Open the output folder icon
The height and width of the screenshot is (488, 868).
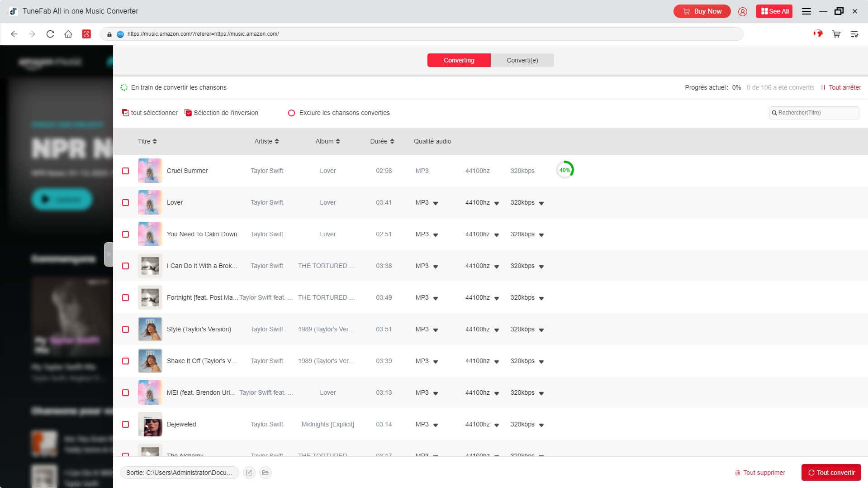266,473
